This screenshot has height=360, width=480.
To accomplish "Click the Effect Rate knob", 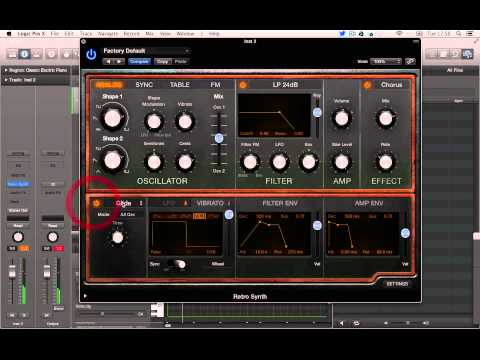I will [x=386, y=162].
